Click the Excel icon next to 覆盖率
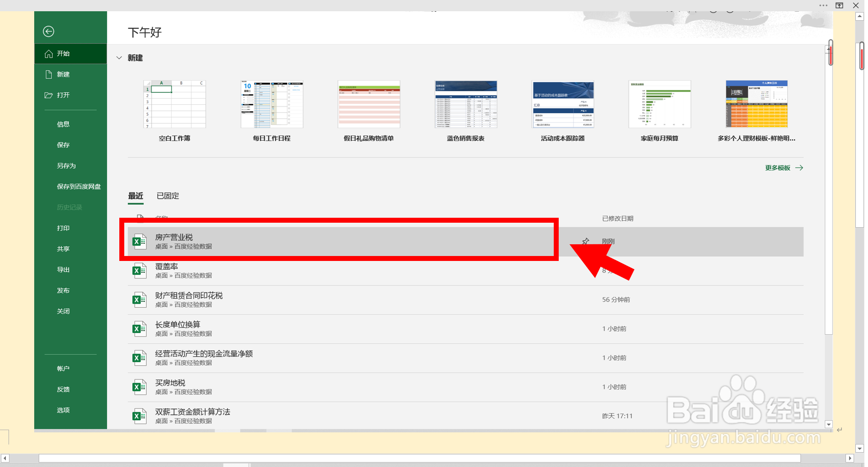This screenshot has height=467, width=868. coord(139,270)
